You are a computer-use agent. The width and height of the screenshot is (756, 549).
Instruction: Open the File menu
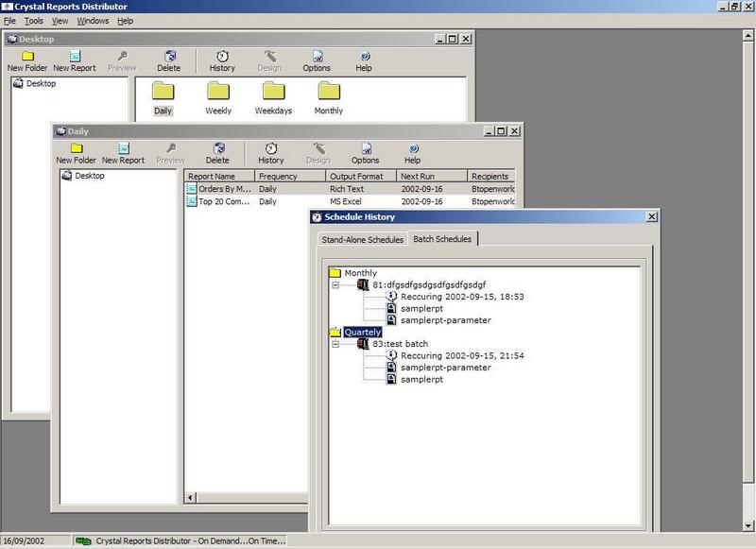9,21
